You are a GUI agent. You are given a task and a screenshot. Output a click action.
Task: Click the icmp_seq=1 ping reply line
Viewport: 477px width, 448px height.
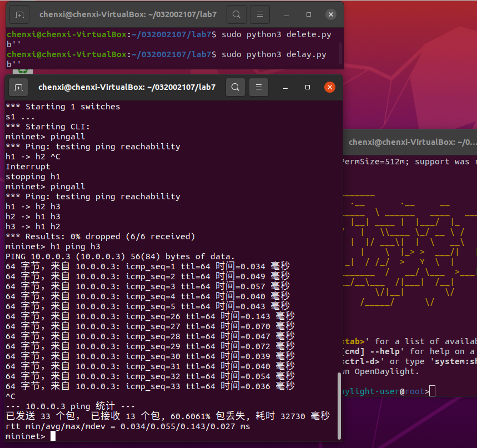click(x=148, y=266)
